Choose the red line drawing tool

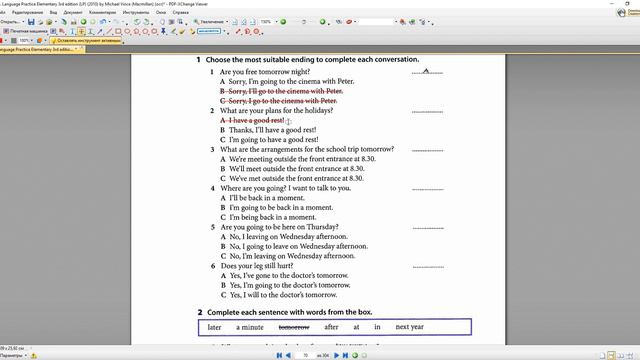pos(109,31)
